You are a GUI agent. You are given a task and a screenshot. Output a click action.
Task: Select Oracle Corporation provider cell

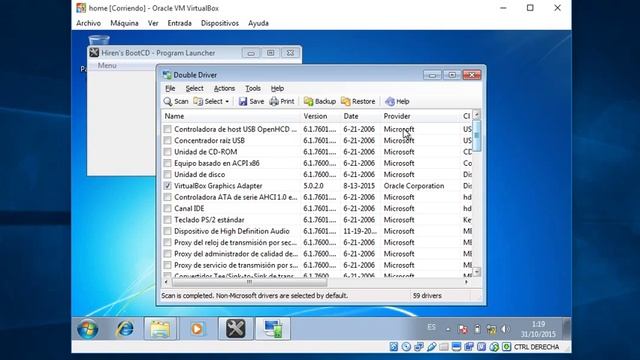(414, 186)
